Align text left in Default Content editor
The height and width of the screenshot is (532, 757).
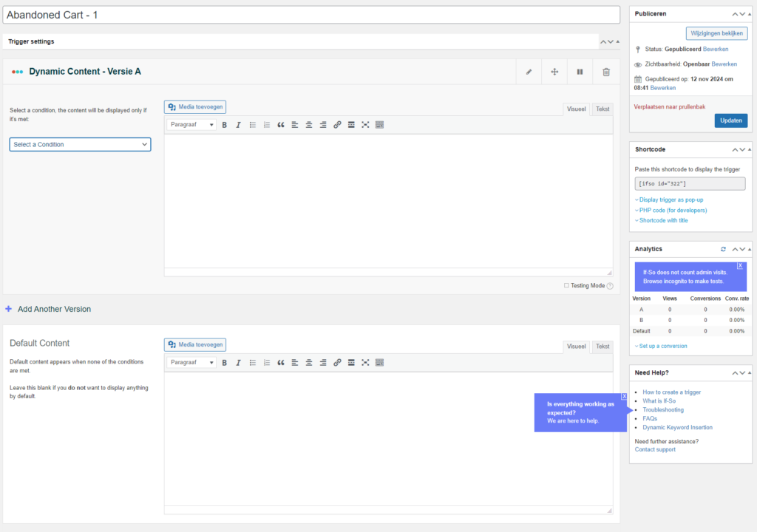click(294, 363)
